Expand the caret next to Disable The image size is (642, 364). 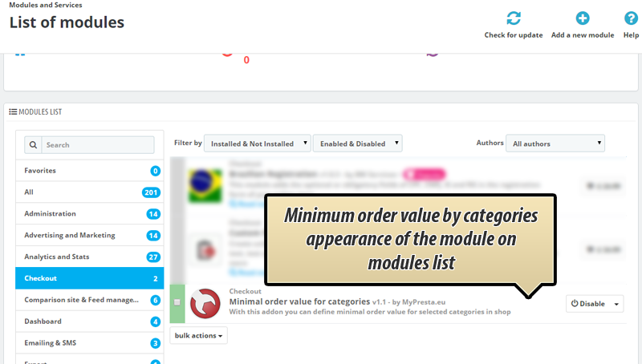tap(616, 304)
